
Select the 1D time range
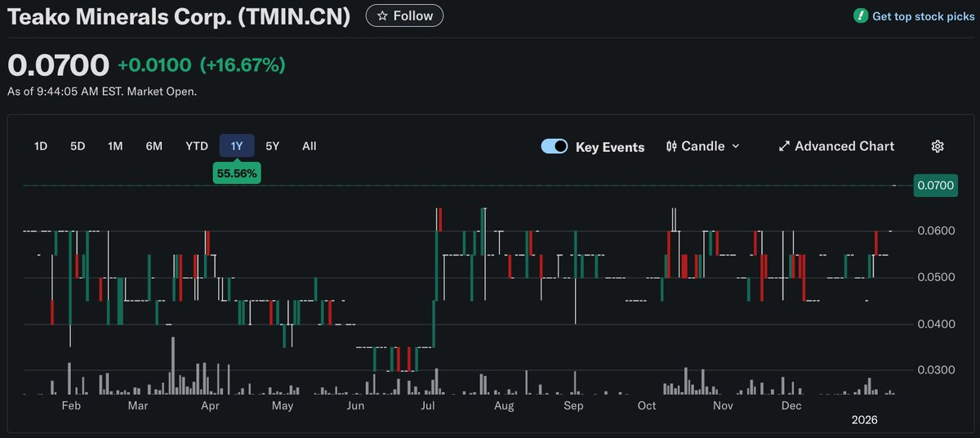point(41,146)
